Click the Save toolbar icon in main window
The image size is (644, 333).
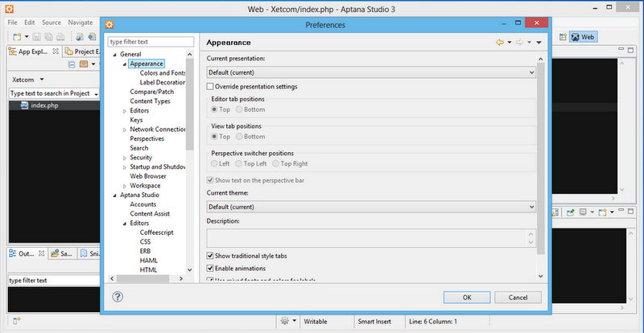tap(36, 37)
